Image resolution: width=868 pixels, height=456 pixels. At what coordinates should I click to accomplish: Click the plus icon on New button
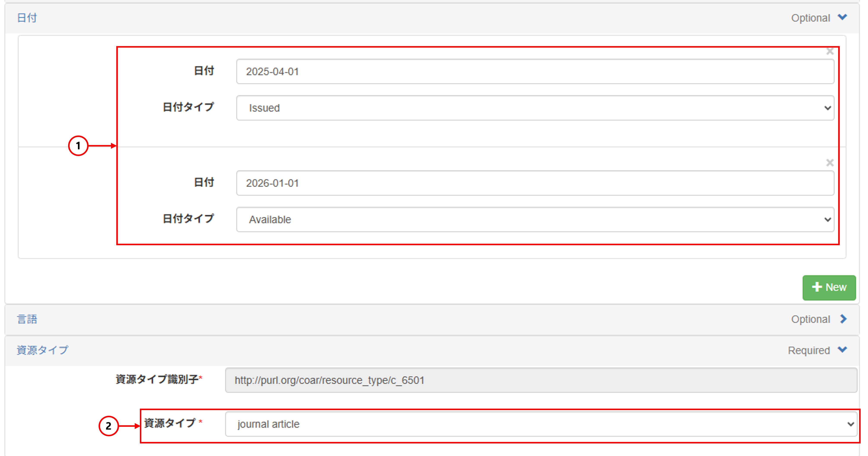tap(817, 287)
